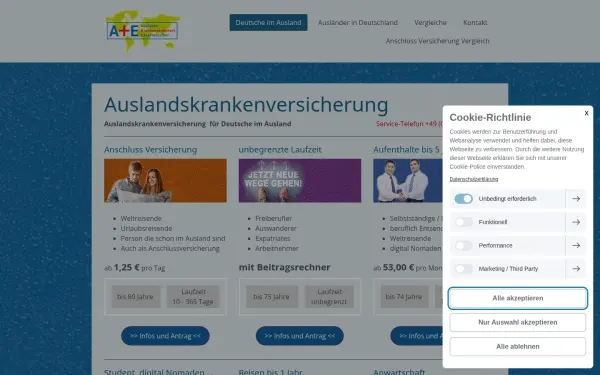Open the Vergleiche menu item

[x=430, y=23]
